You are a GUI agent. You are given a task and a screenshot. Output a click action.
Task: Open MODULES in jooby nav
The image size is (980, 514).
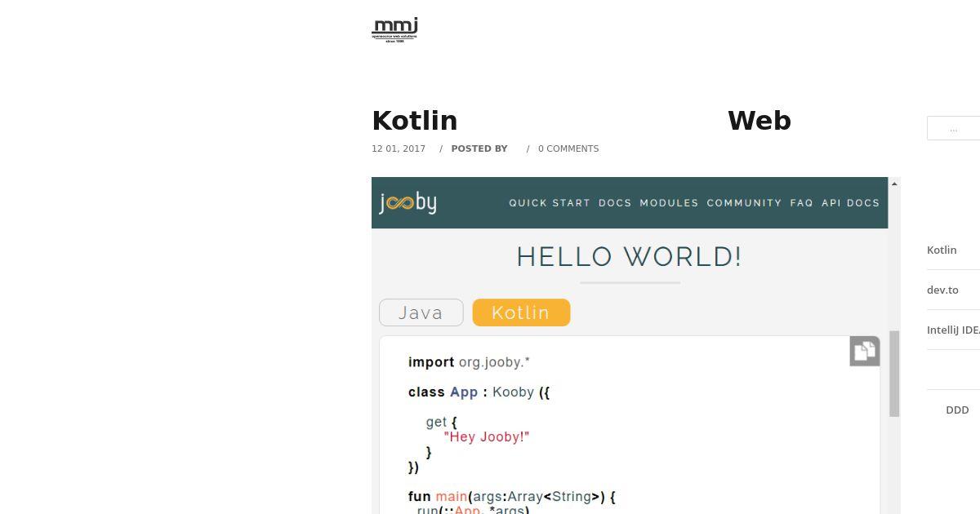669,203
